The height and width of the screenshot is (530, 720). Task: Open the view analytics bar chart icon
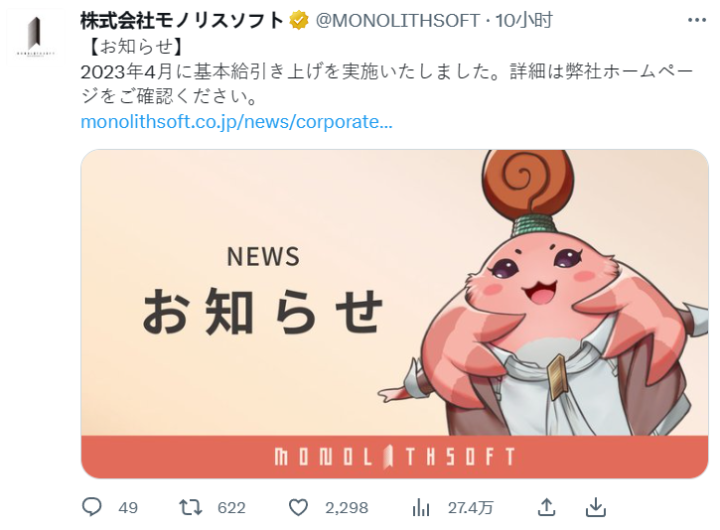point(421,507)
